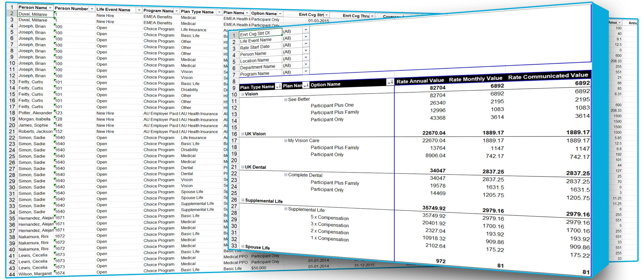Select the Rate Annual Value column header
Screen dimensions: 644x280
click(420, 81)
